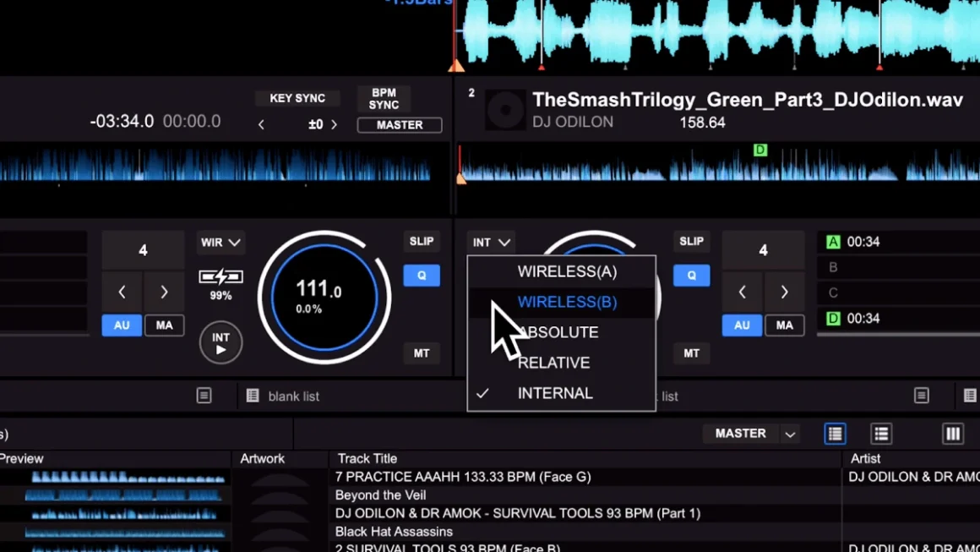Select track 7 PRACTICE AAAHH 133.33 BPM

coord(463,477)
